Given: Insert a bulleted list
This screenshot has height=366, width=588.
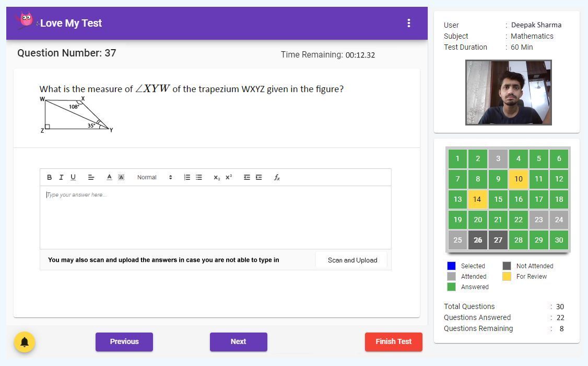Looking at the screenshot, I should coord(199,177).
